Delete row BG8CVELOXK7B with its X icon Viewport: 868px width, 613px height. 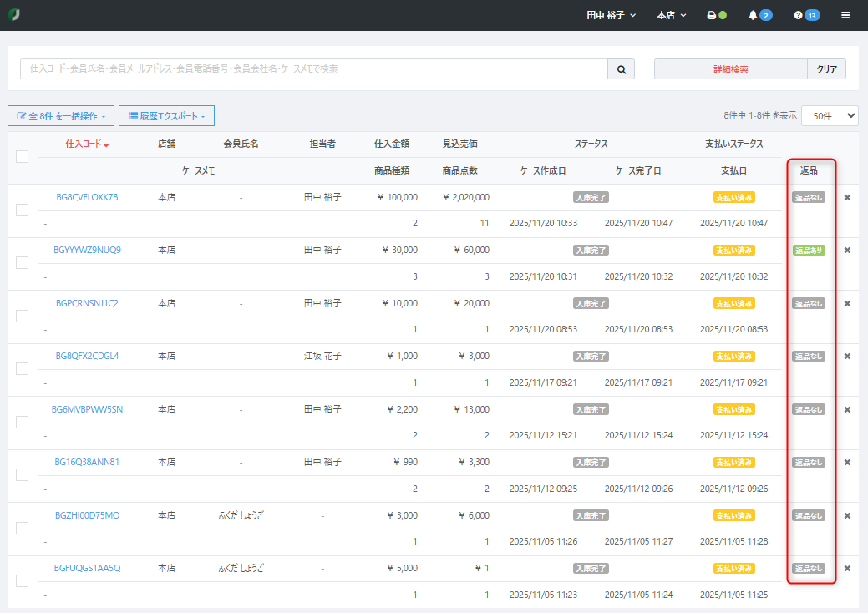tap(847, 198)
